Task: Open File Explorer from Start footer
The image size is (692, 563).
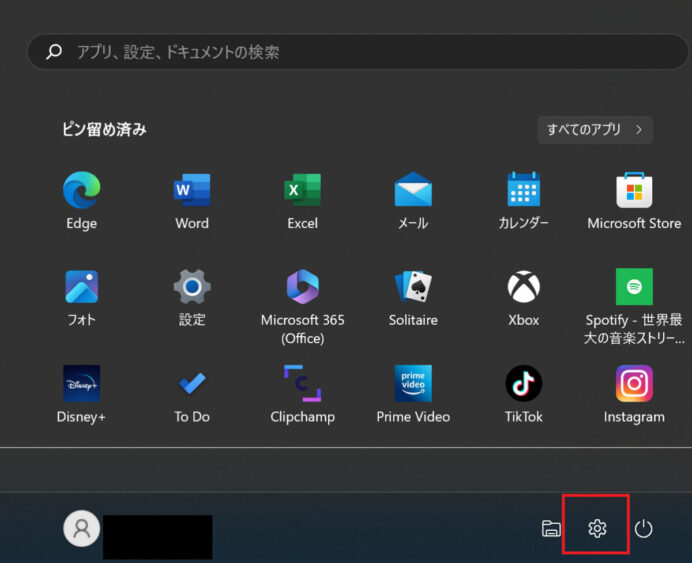Action: coord(551,528)
